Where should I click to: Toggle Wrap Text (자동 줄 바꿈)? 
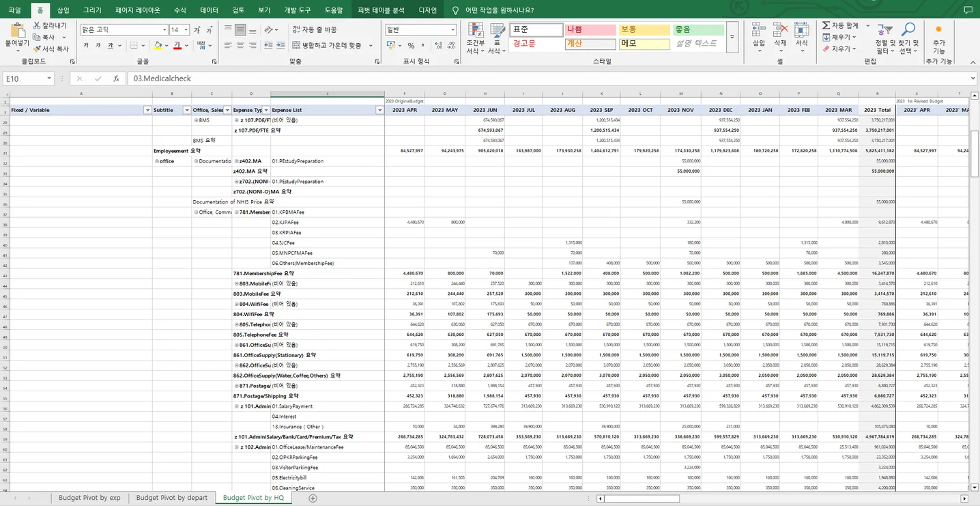(x=315, y=29)
